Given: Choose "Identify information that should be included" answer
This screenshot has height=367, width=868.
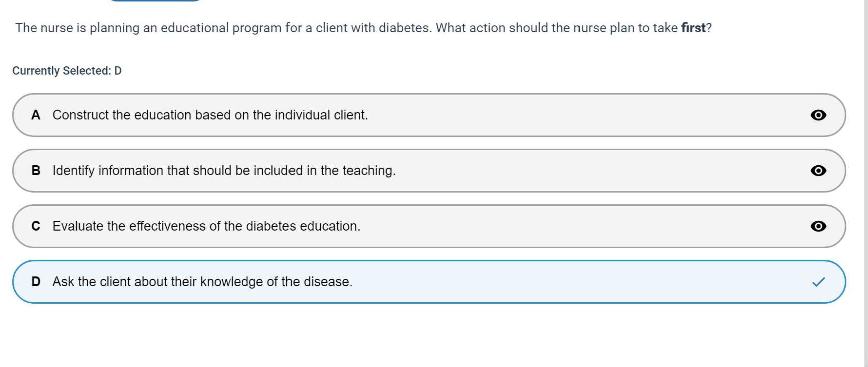Looking at the screenshot, I should pos(224,171).
